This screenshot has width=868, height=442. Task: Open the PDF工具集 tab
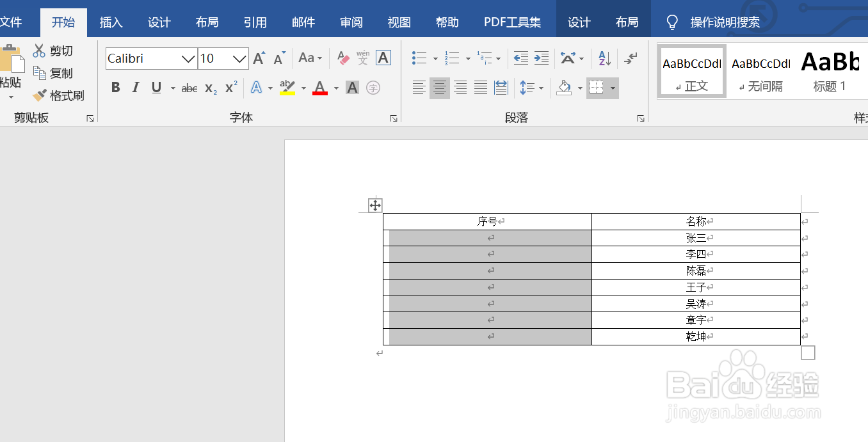pyautogui.click(x=512, y=22)
